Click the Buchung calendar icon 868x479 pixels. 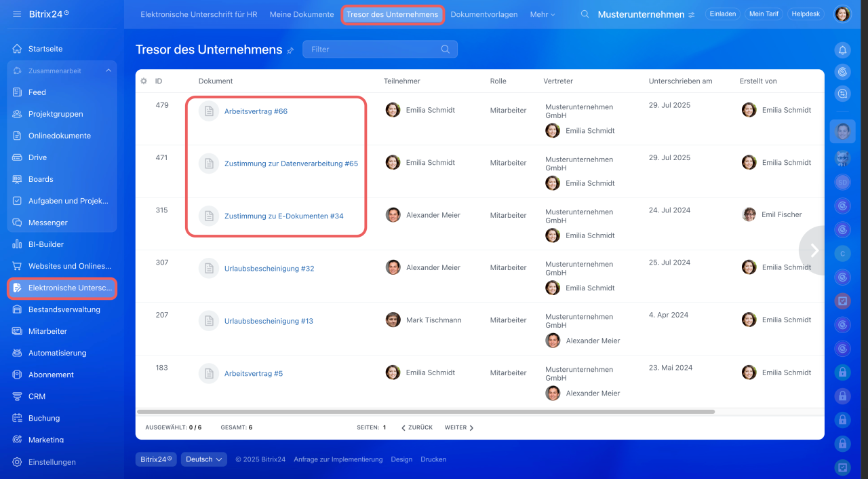[x=18, y=418]
